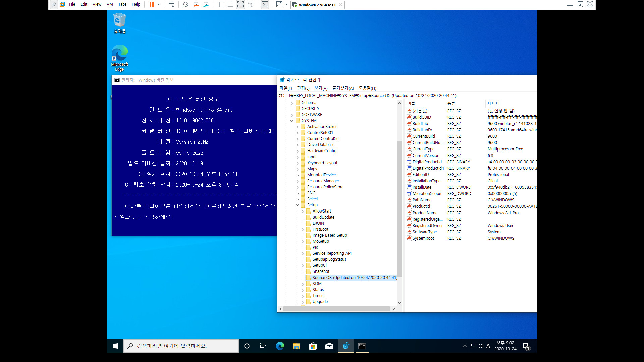Expand the ControlSet001 registry key
The height and width of the screenshot is (362, 644).
[297, 133]
